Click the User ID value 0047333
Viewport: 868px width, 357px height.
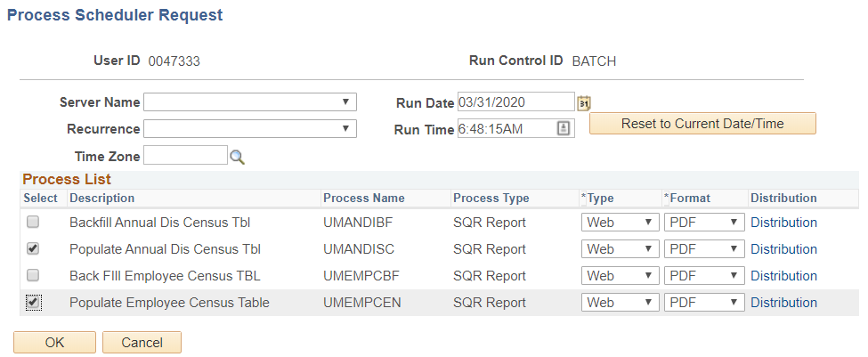[x=174, y=61]
